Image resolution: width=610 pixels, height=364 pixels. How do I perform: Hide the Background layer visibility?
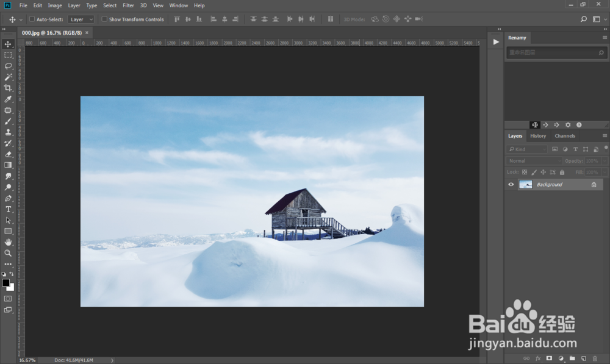(x=511, y=184)
